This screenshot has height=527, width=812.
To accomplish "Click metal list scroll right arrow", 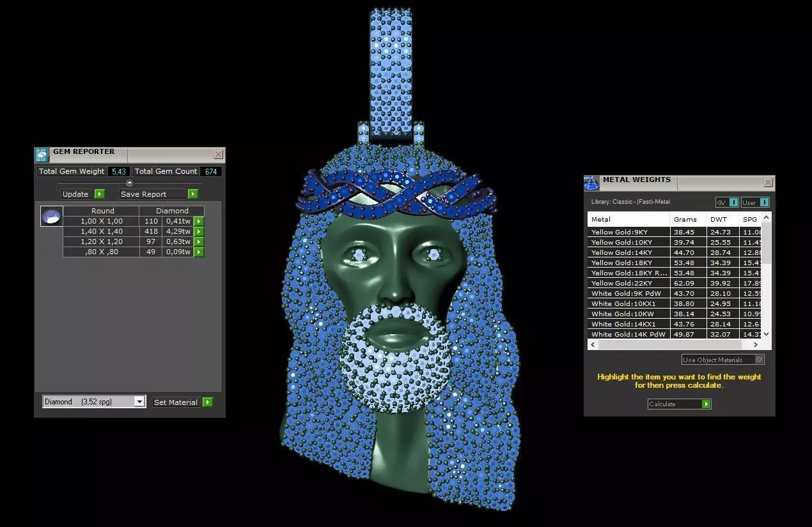I will [757, 344].
